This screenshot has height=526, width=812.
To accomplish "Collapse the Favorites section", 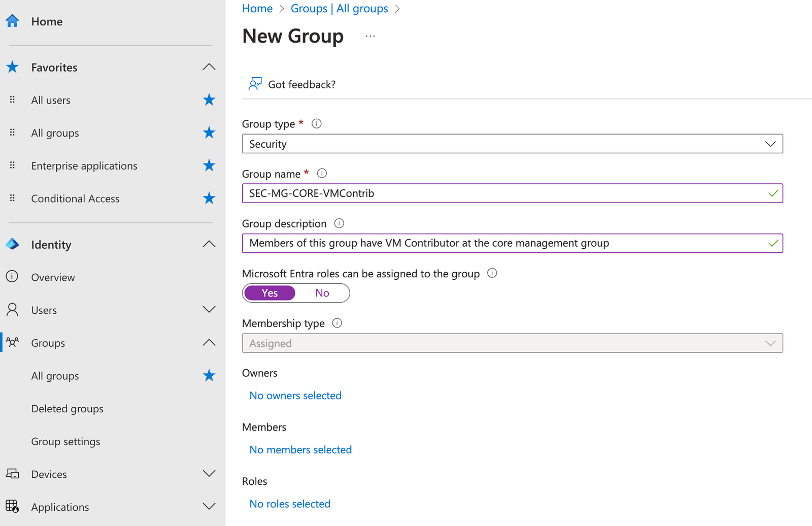I will pyautogui.click(x=209, y=67).
